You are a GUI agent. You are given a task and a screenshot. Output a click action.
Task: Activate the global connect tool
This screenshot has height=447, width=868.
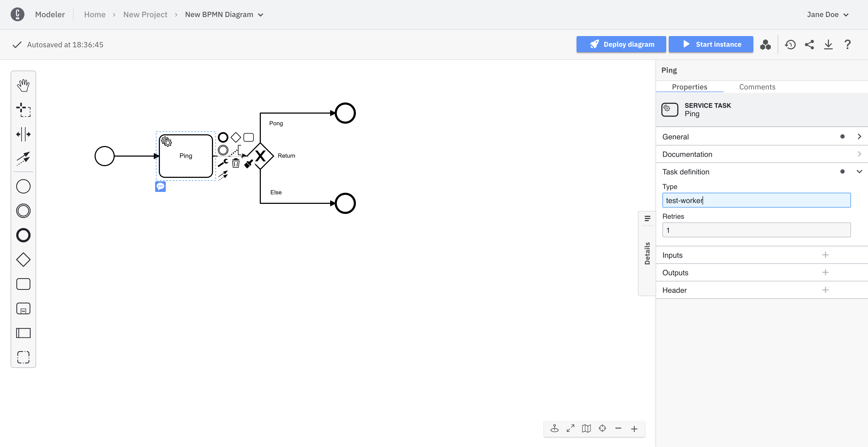point(23,158)
